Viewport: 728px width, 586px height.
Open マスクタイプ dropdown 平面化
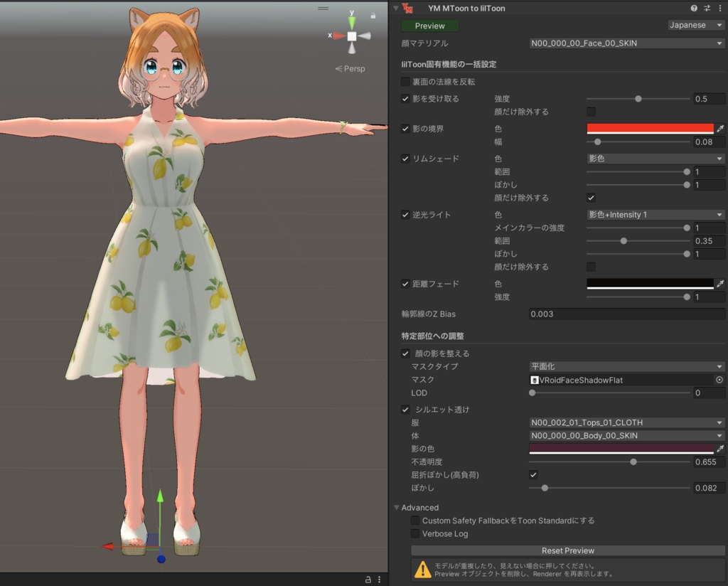point(627,366)
